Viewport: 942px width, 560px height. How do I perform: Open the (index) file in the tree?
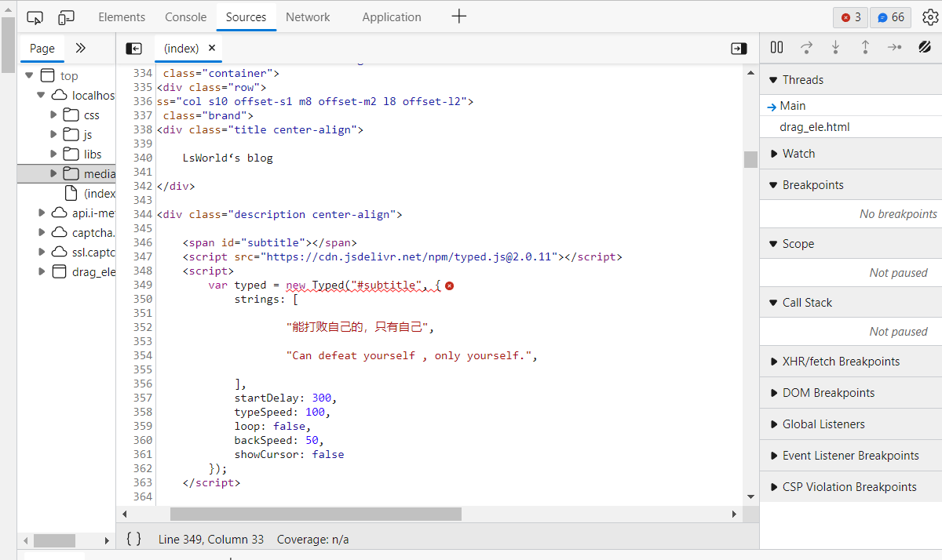pyautogui.click(x=100, y=193)
